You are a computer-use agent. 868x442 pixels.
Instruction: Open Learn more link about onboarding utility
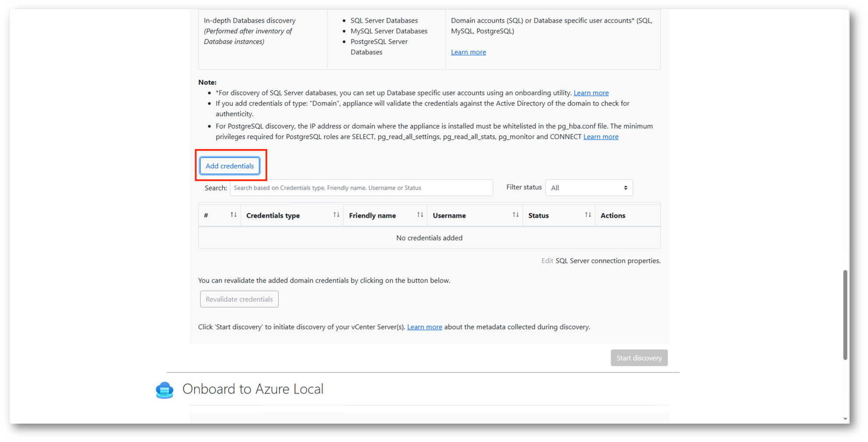[590, 93]
